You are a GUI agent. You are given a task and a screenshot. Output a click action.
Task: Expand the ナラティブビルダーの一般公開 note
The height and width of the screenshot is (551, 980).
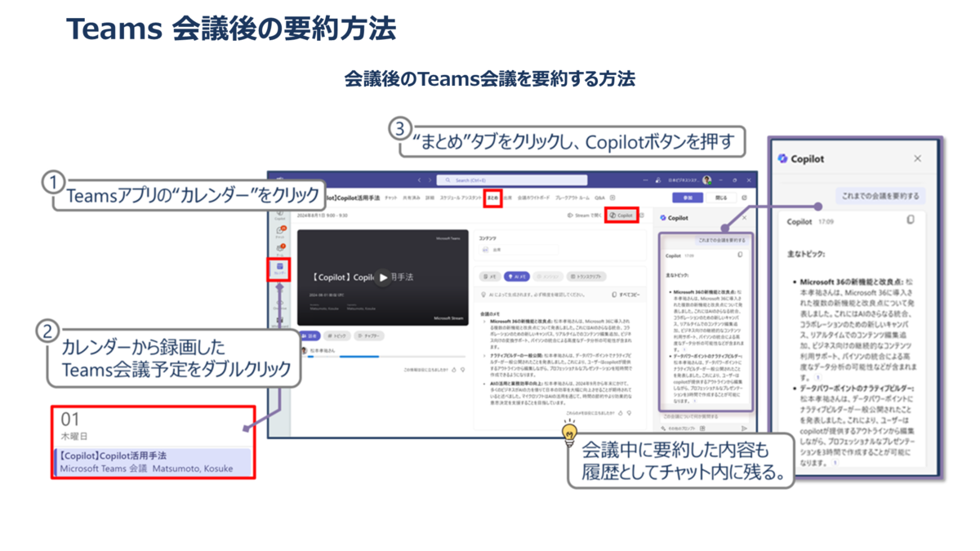[x=484, y=355]
